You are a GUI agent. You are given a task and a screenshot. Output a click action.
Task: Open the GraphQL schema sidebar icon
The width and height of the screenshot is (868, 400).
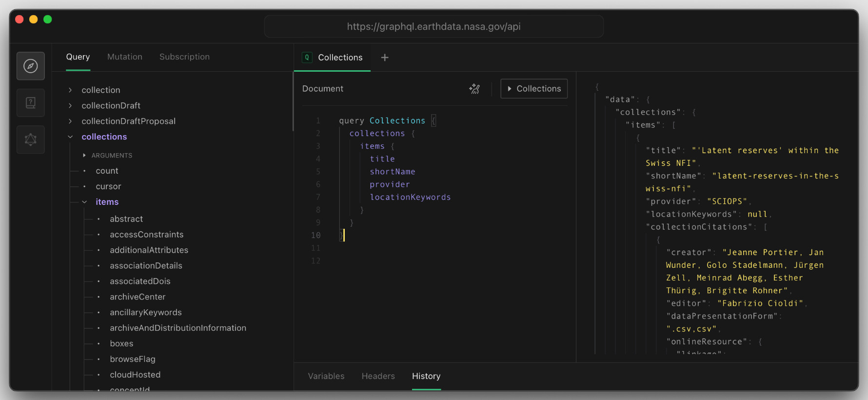[x=31, y=140]
